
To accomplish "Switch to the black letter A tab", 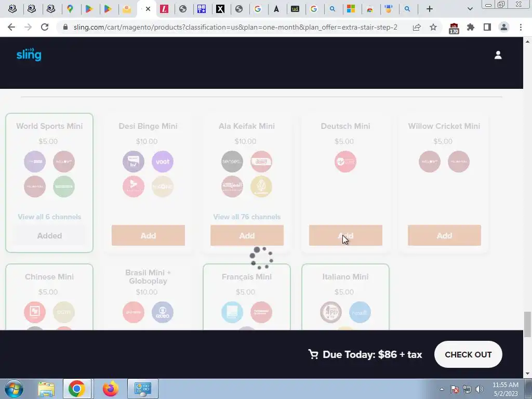I will (276, 9).
